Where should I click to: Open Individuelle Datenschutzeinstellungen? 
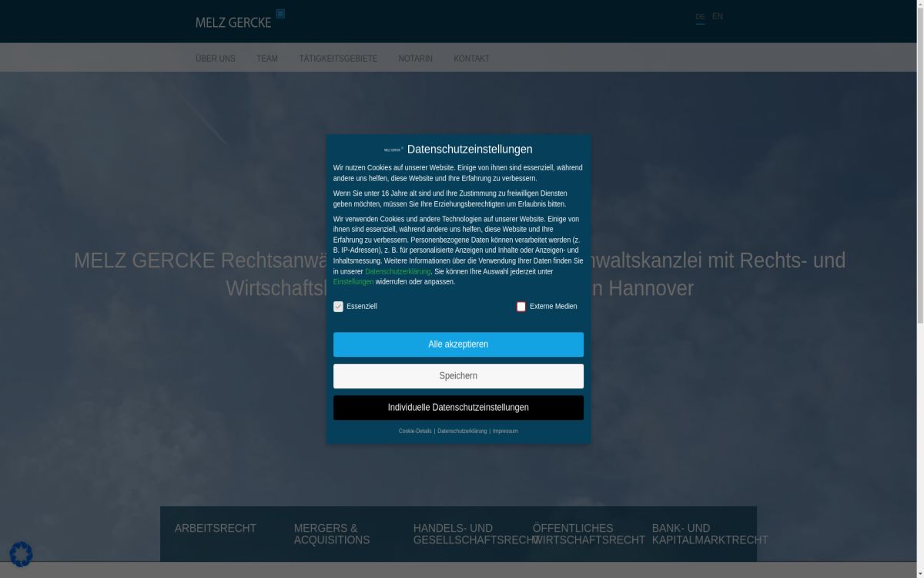pos(458,408)
